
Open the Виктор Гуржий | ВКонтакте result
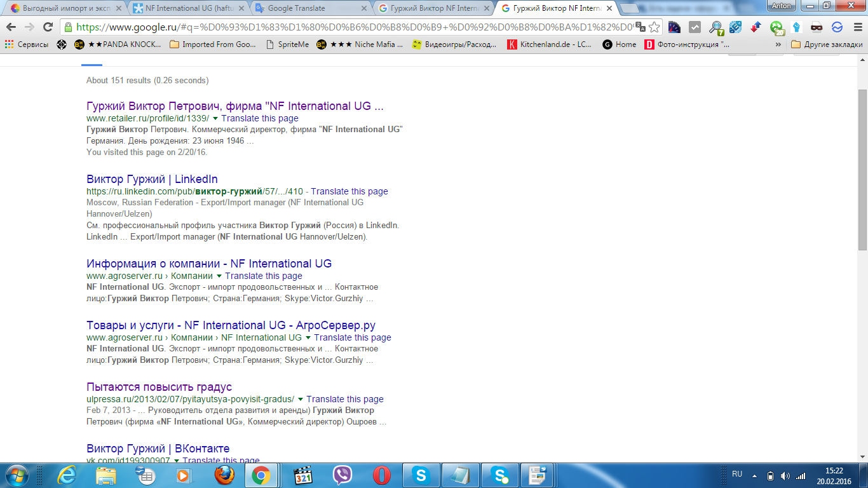(158, 449)
